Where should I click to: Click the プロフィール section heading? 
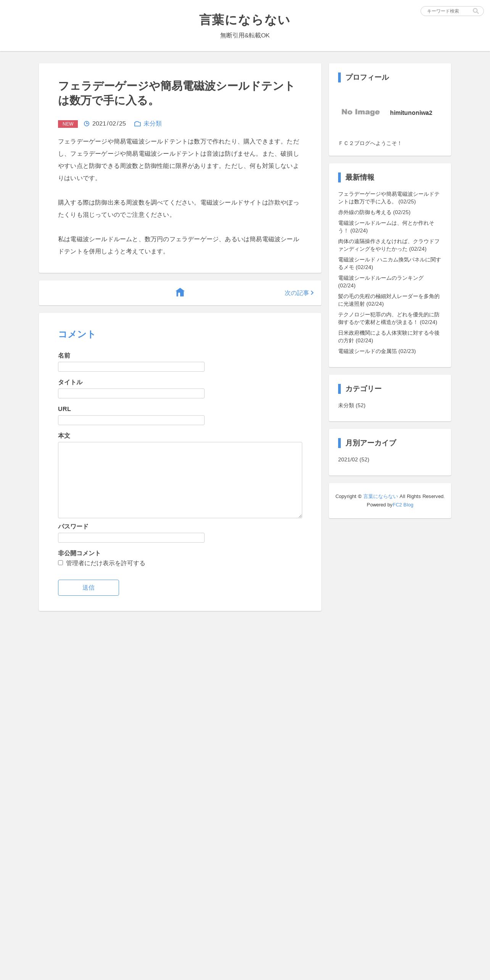pyautogui.click(x=367, y=77)
